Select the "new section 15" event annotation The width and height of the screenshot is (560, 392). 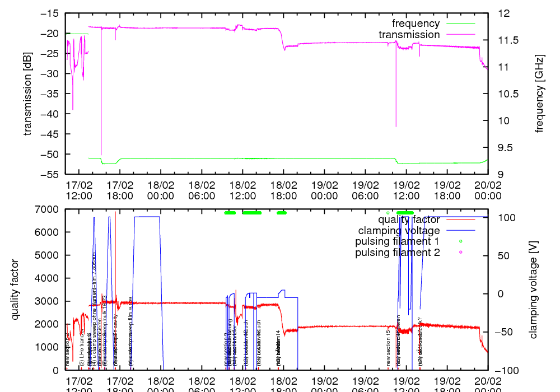(388, 347)
